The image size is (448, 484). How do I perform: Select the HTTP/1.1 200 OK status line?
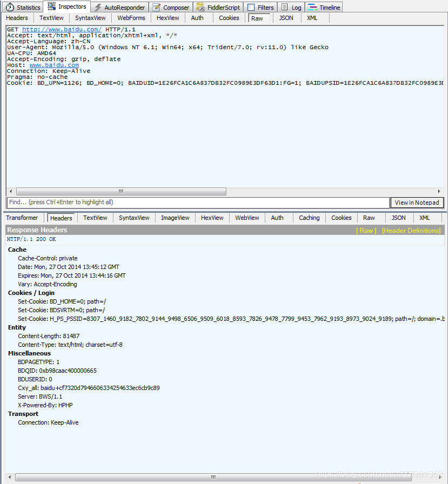tap(31, 239)
